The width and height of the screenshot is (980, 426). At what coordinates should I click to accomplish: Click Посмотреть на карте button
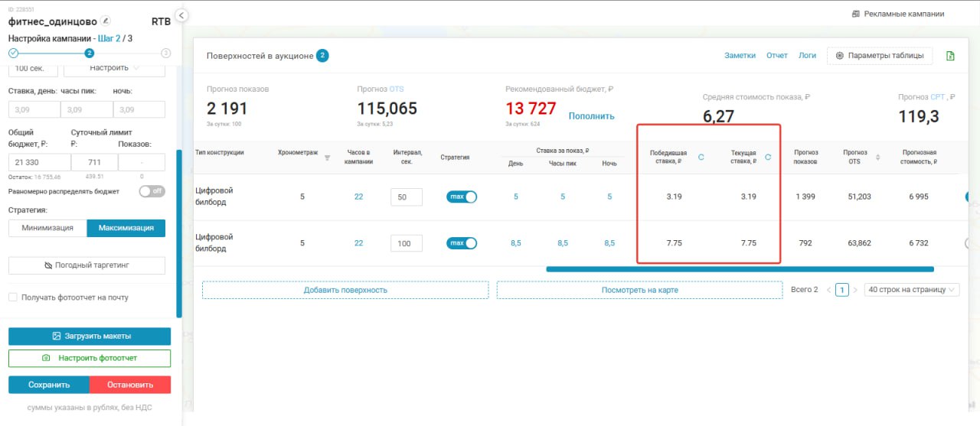tap(640, 290)
